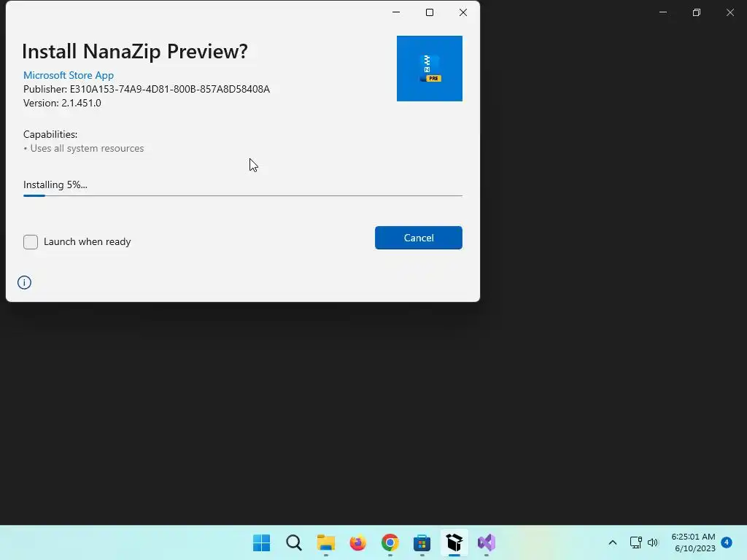Open taskbar Search
The height and width of the screenshot is (560, 747).
point(294,542)
